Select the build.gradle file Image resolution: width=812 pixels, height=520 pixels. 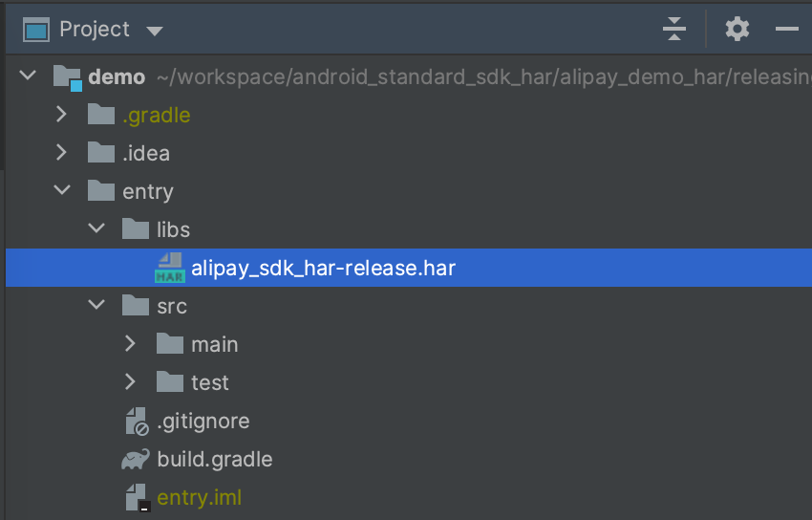[214, 460]
